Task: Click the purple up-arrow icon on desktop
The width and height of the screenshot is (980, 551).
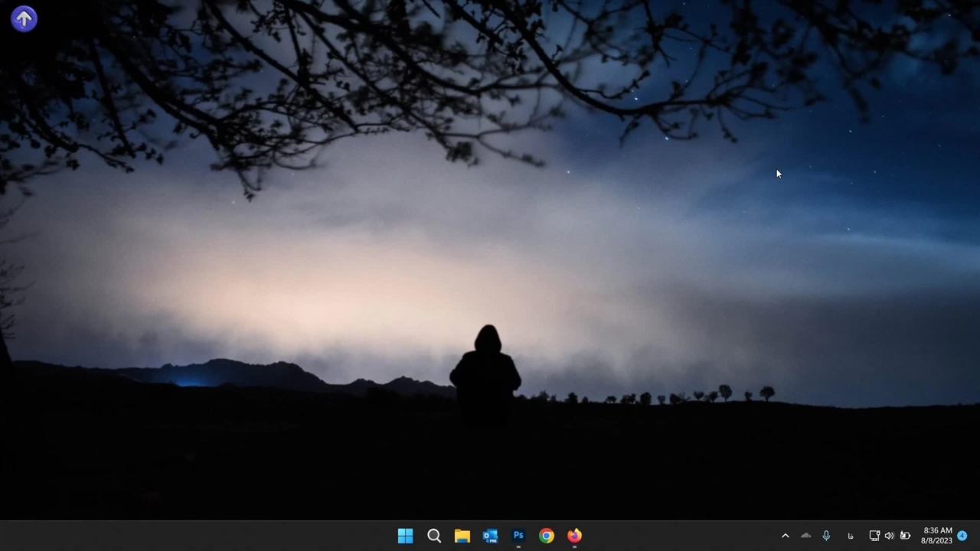Action: click(24, 19)
